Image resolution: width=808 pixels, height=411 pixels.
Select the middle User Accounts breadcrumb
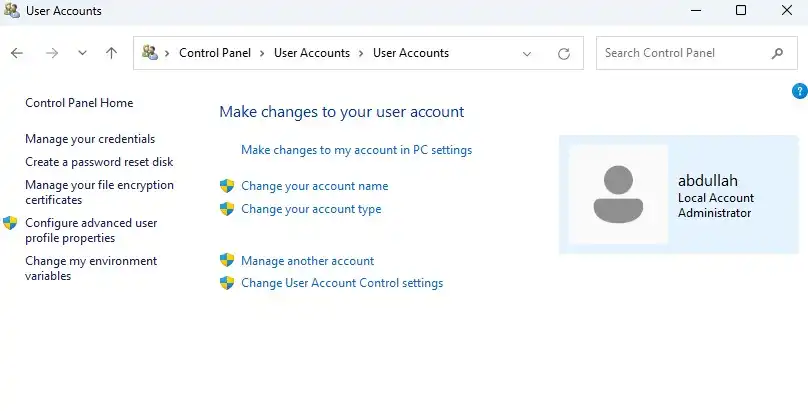click(x=312, y=53)
